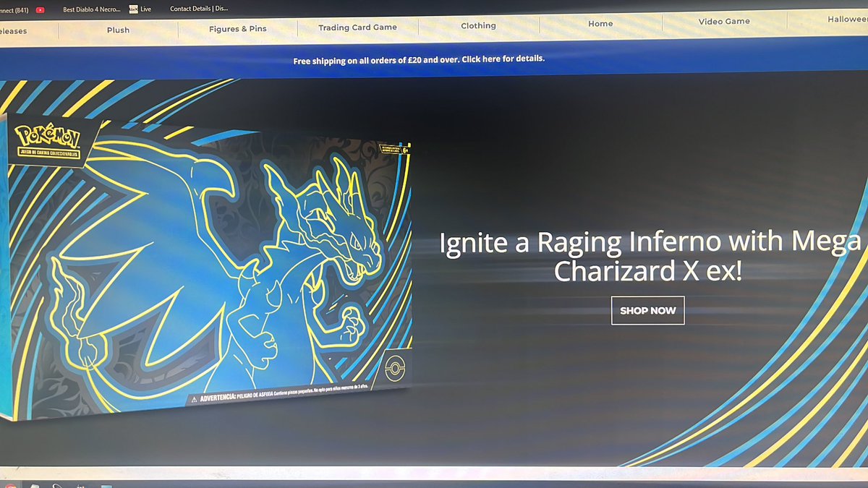This screenshot has height=488, width=868.
Task: Open the Trading Card Game menu
Action: tap(357, 27)
